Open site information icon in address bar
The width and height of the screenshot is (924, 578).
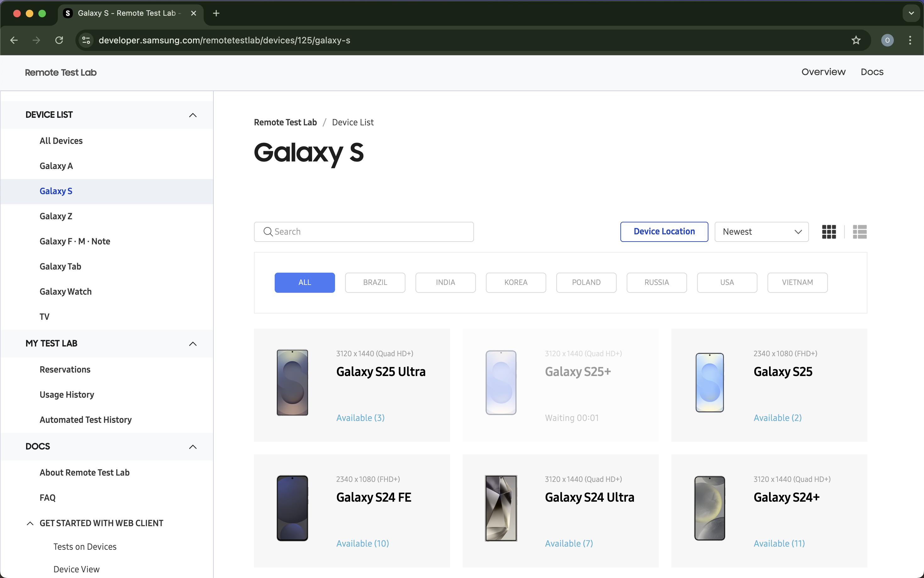coord(86,40)
